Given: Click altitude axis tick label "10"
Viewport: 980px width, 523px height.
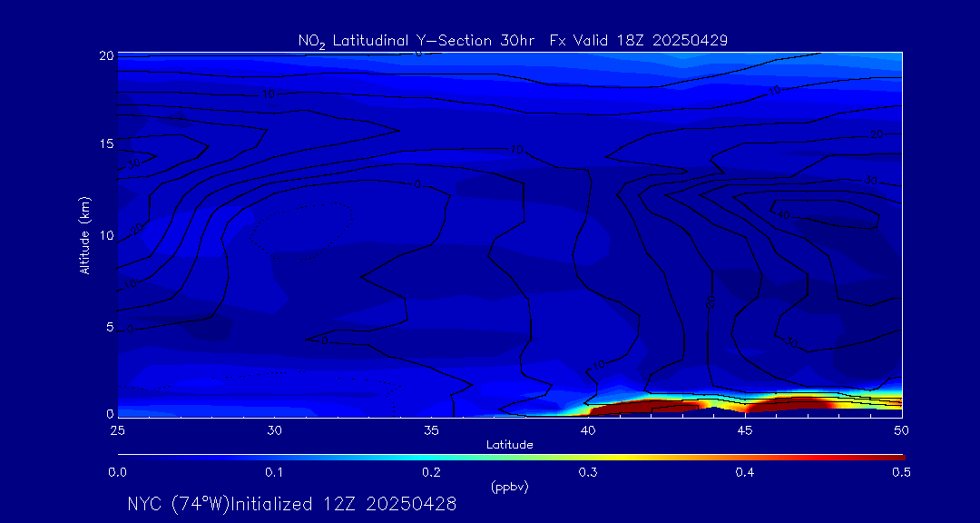Looking at the screenshot, I should click(106, 235).
